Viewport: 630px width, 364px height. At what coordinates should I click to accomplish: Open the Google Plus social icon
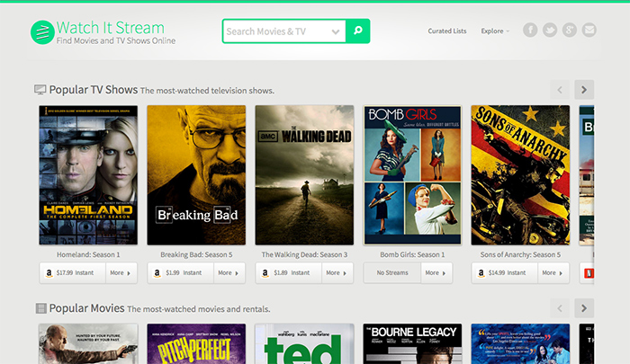(570, 30)
